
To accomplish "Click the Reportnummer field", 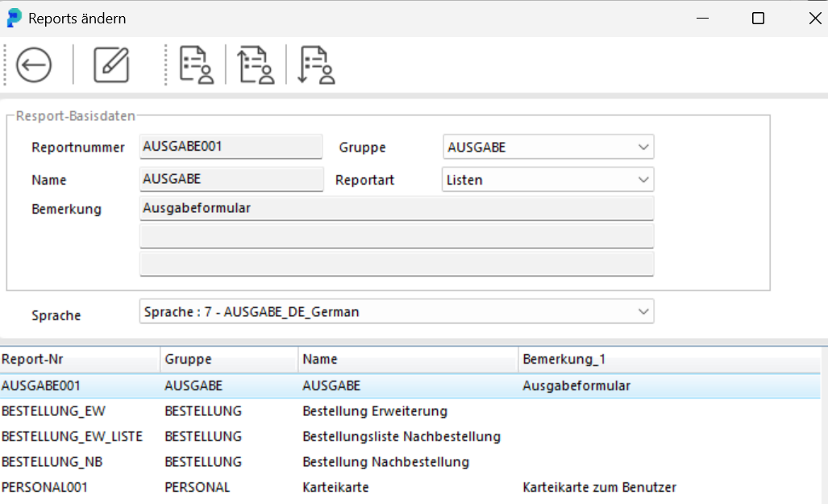I will (231, 147).
